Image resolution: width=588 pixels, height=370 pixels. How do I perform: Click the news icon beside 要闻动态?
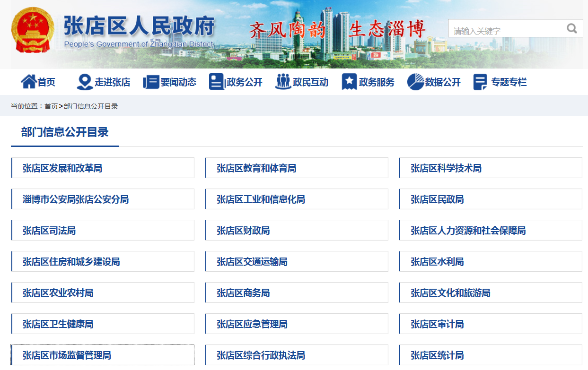coord(151,82)
